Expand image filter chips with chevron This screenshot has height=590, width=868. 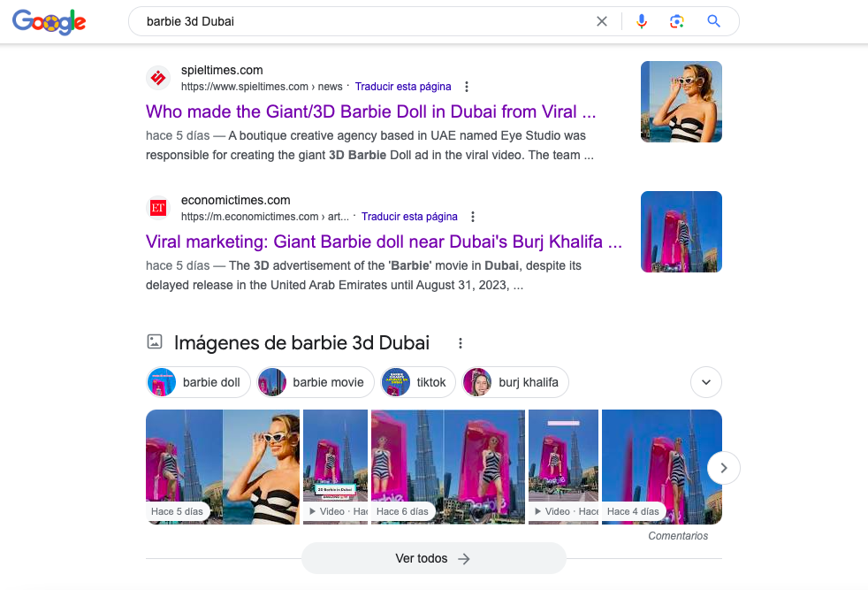[706, 382]
